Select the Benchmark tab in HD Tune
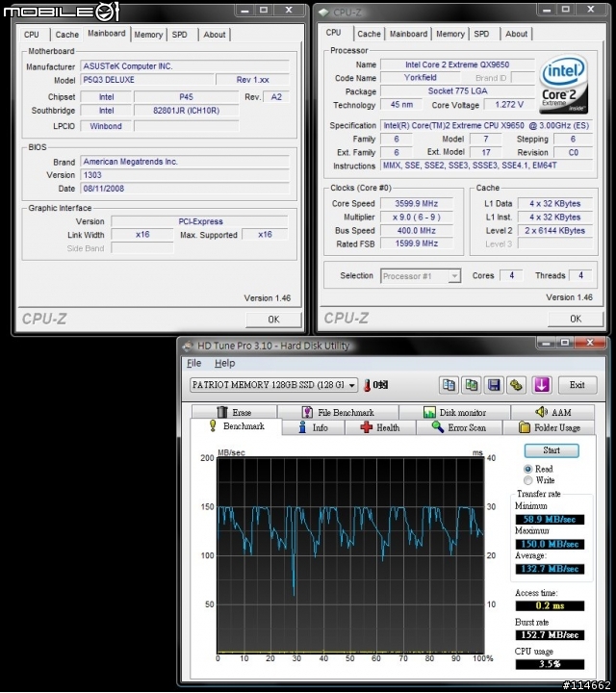Viewport: 616px width, 693px height. 237,426
